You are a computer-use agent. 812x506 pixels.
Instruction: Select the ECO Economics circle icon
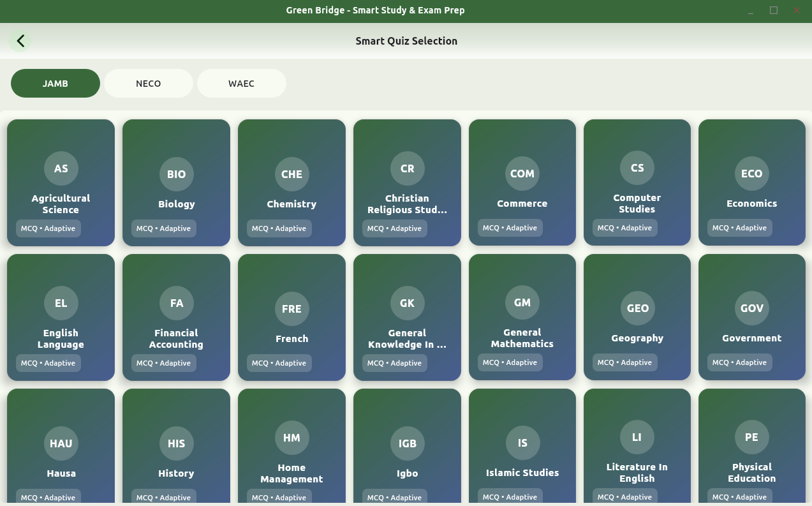click(751, 174)
